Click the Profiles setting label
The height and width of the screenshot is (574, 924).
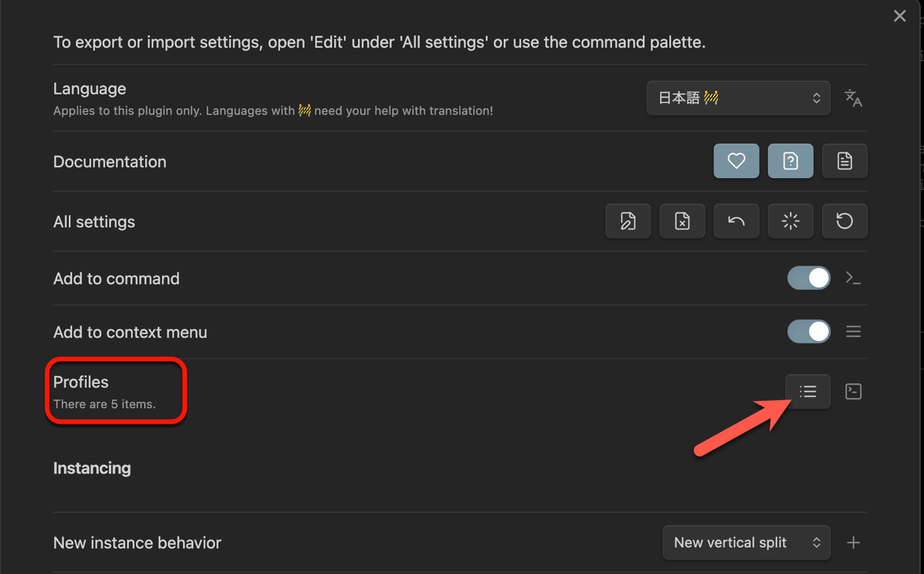(81, 382)
